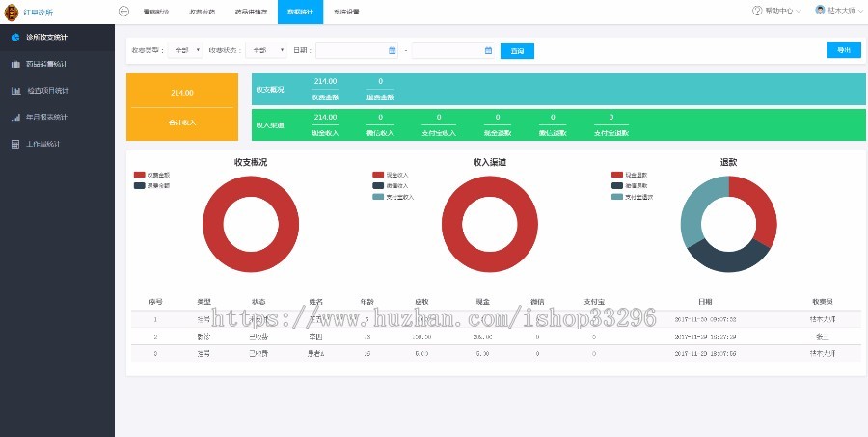Image resolution: width=868 pixels, height=437 pixels.
Task: Click the 导出 export button
Action: point(844,50)
